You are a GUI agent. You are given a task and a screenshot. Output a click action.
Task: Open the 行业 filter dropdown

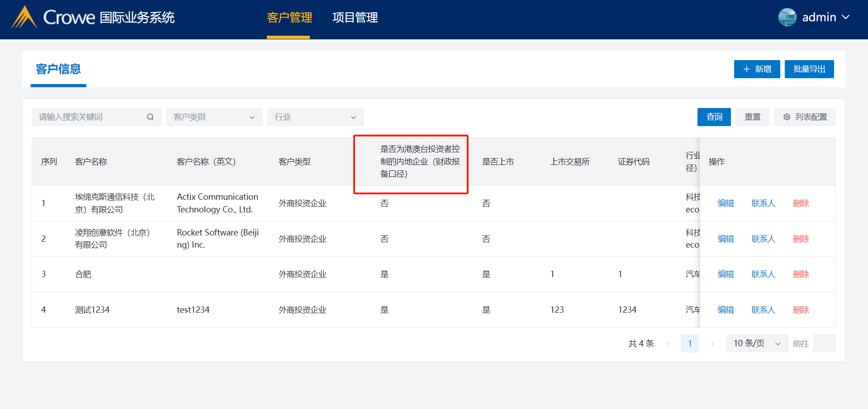(315, 117)
